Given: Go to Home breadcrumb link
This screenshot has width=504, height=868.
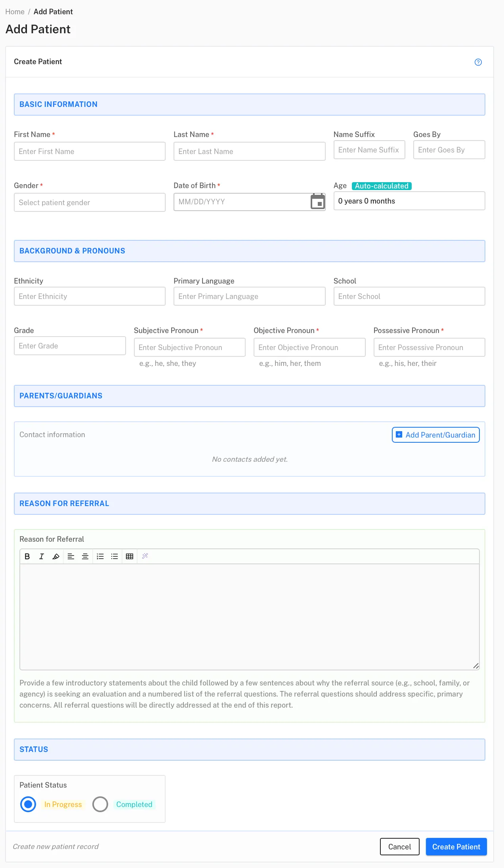Looking at the screenshot, I should click(x=15, y=11).
